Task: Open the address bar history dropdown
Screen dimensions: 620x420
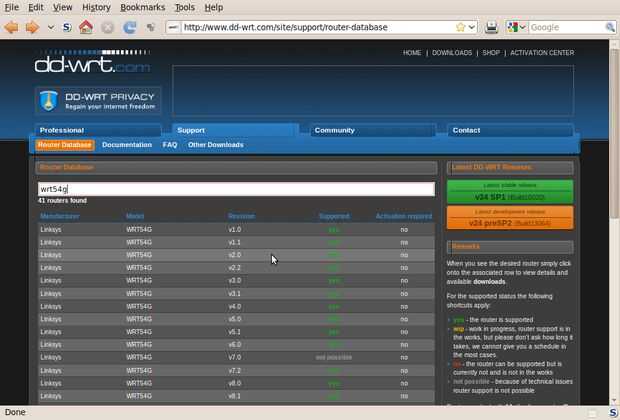Action: (x=472, y=27)
